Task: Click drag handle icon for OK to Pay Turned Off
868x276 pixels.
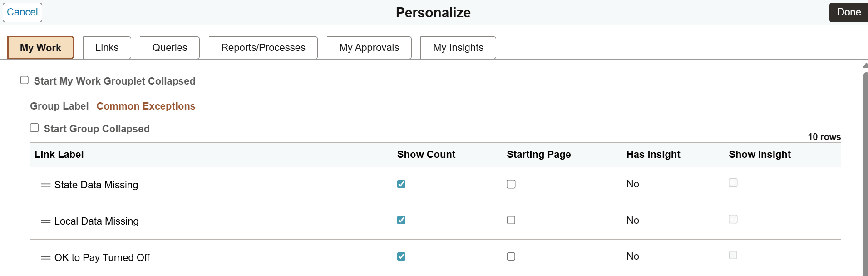Action: click(x=45, y=258)
